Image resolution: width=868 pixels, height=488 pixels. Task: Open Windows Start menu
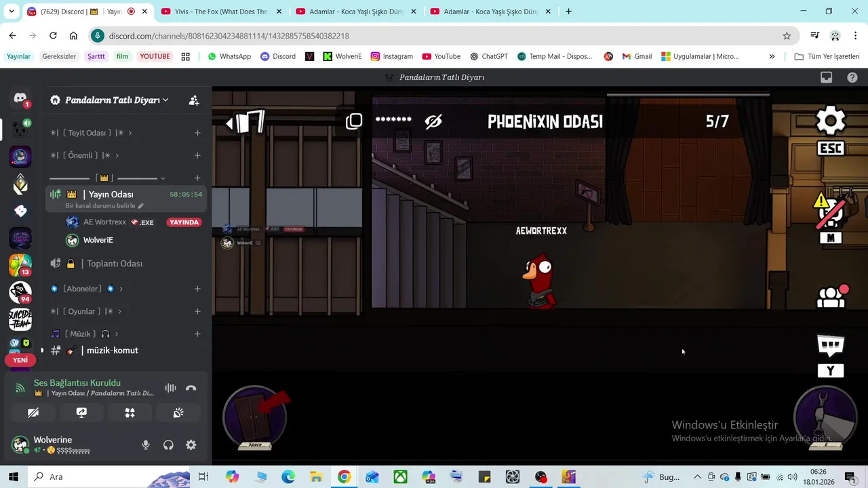click(13, 477)
